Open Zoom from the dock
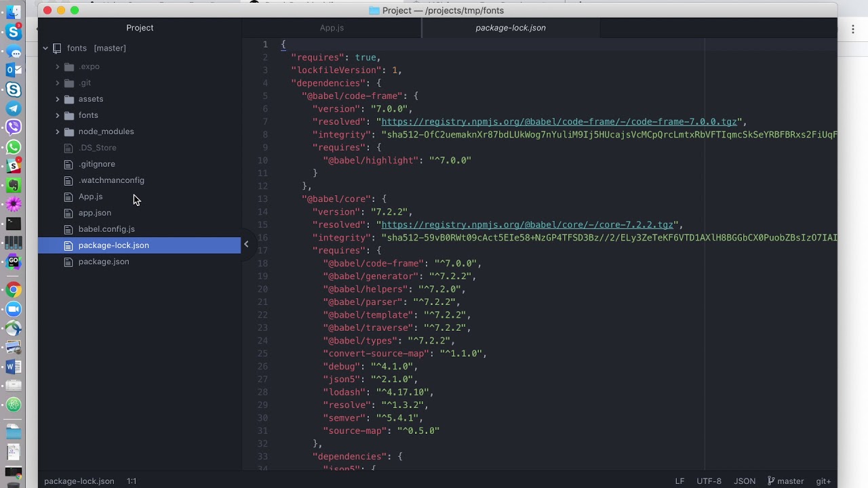Screen dimensions: 868x488 [13, 309]
